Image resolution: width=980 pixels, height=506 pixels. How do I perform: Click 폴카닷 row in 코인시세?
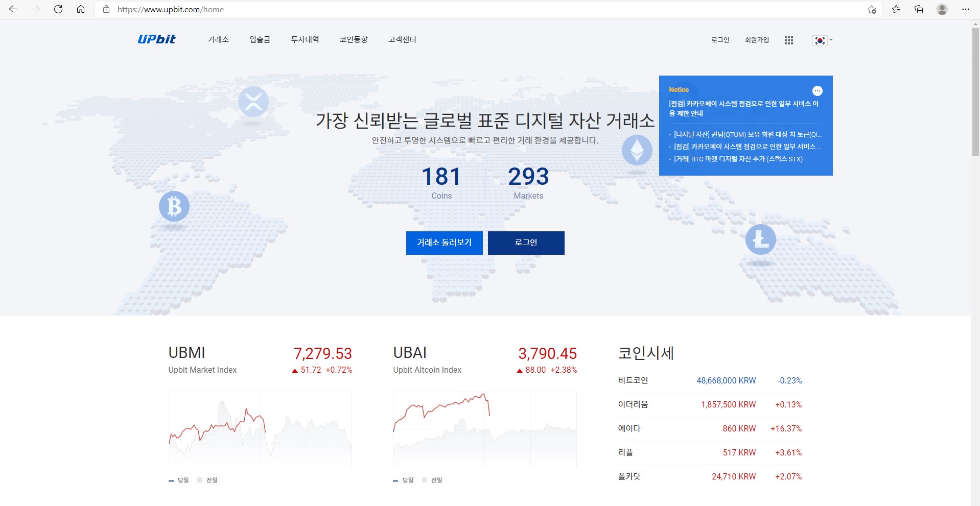[710, 477]
